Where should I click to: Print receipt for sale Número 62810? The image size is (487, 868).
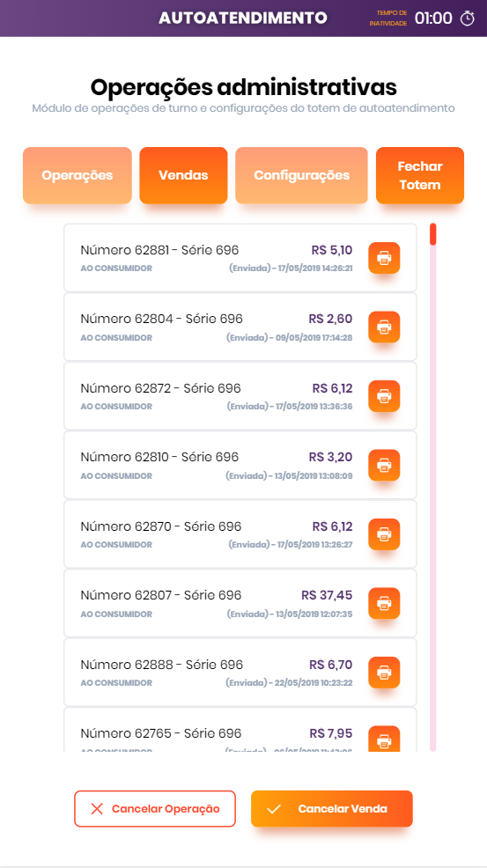[384, 465]
